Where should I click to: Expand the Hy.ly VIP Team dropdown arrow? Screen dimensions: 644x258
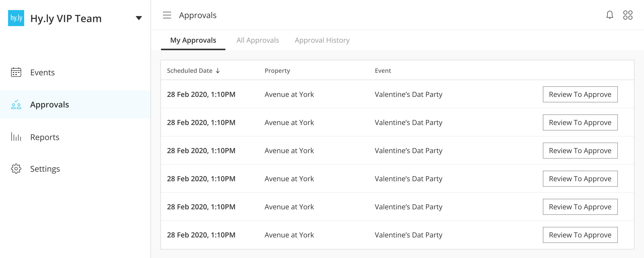[139, 18]
